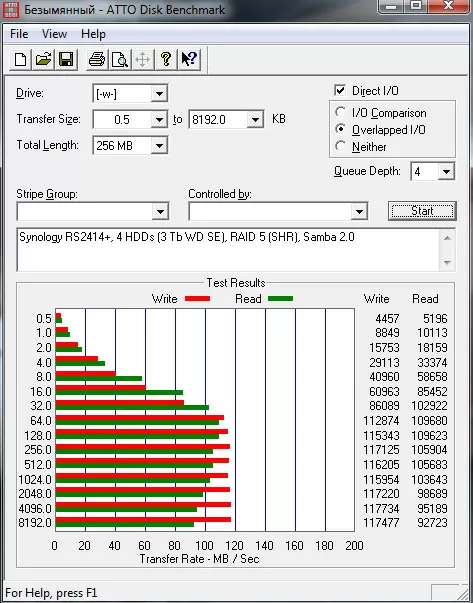This screenshot has height=603, width=473.
Task: Start the disk benchmark
Action: click(422, 211)
